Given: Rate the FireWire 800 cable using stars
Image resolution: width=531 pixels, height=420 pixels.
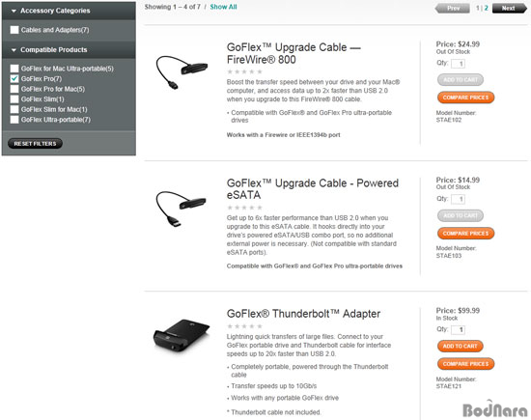Looking at the screenshot, I should coord(245,71).
